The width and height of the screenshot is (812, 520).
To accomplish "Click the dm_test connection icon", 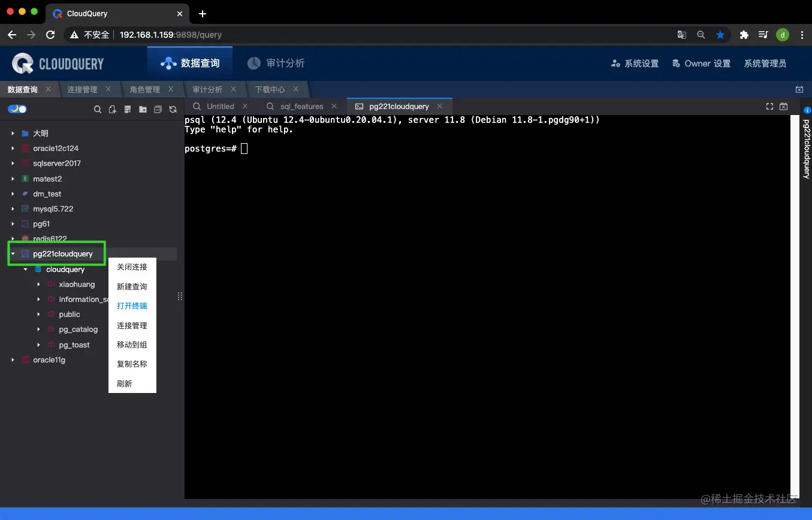I will tap(25, 194).
